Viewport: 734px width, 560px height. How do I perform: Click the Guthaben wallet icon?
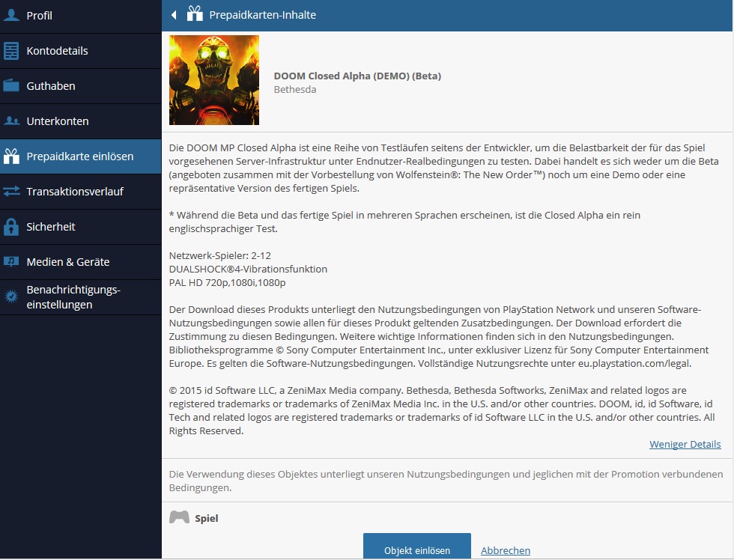[x=11, y=85]
